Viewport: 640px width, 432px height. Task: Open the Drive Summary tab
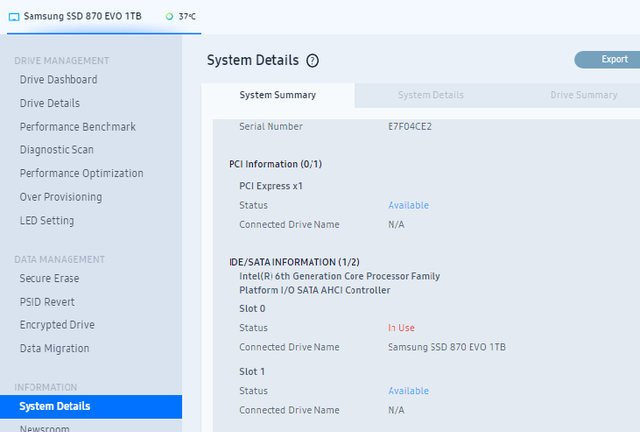click(x=583, y=95)
